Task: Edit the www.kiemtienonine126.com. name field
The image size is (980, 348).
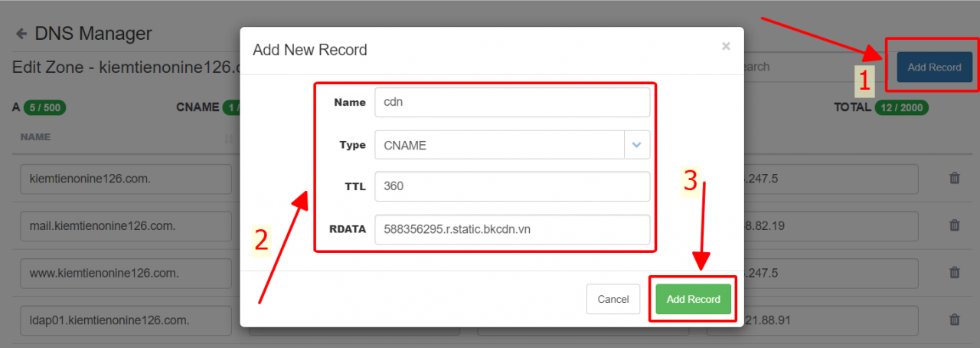Action: tap(126, 273)
